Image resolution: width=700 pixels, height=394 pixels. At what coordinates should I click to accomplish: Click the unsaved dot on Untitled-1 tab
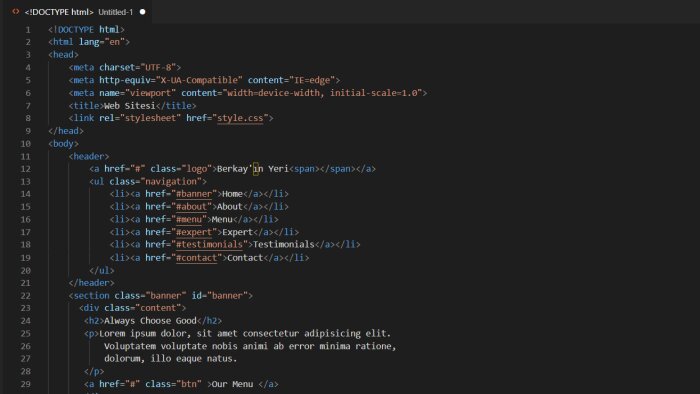tap(142, 12)
